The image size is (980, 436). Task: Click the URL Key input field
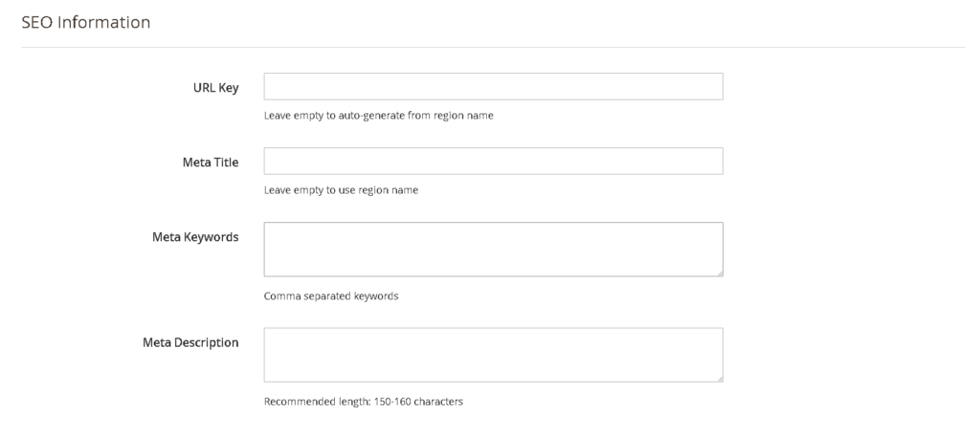(x=493, y=86)
